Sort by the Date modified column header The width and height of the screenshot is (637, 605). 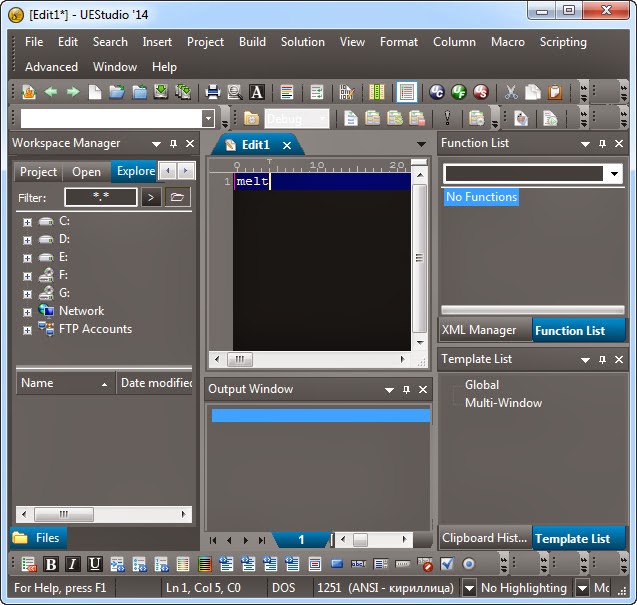[155, 383]
